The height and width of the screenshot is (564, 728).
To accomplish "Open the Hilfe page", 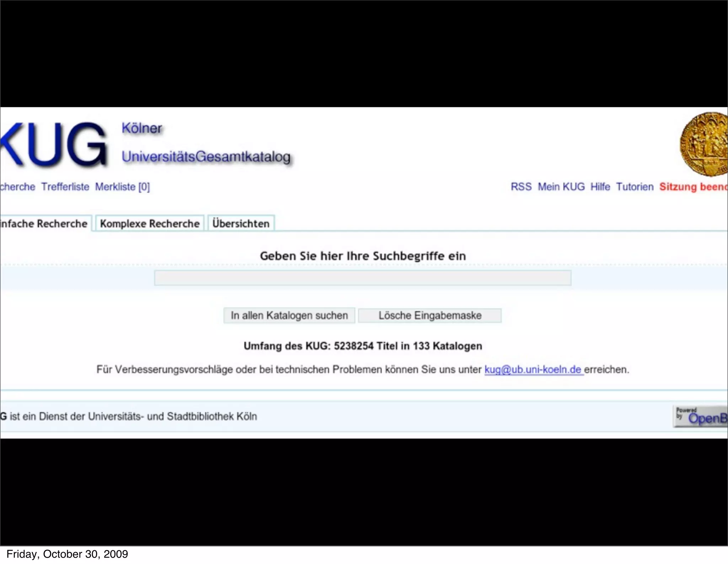I will point(600,187).
